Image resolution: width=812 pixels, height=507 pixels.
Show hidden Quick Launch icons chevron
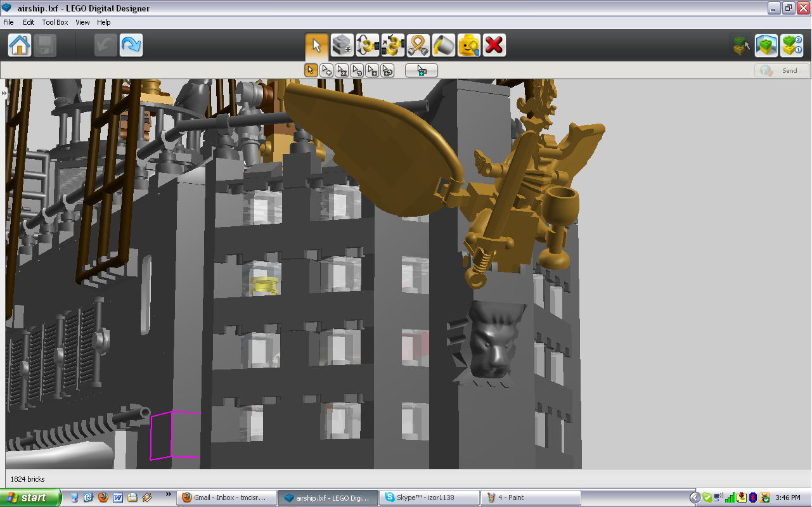(168, 494)
